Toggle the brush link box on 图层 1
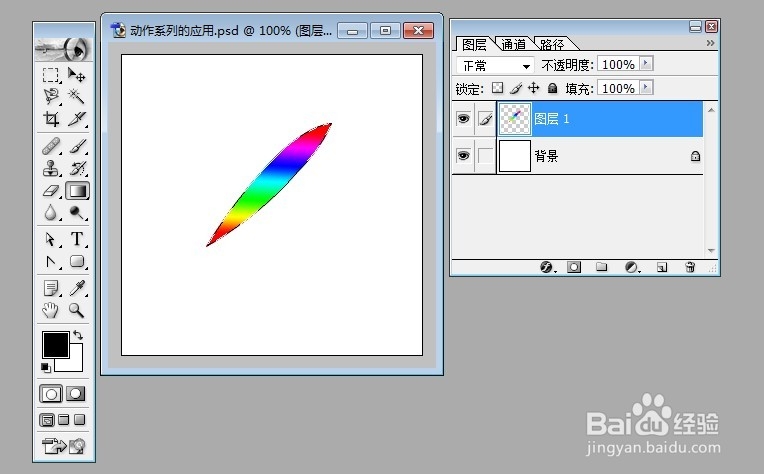764x474 pixels. click(485, 118)
